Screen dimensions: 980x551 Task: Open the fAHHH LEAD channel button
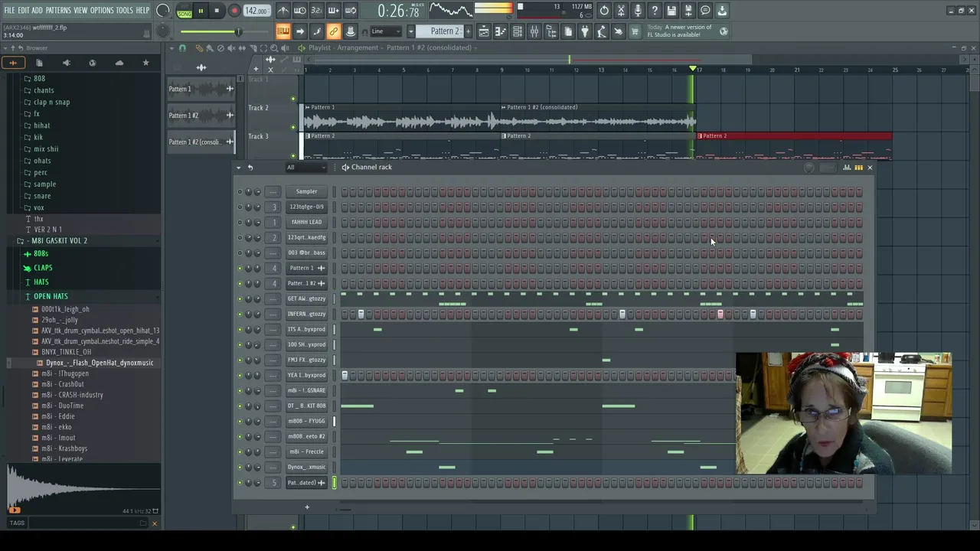306,222
